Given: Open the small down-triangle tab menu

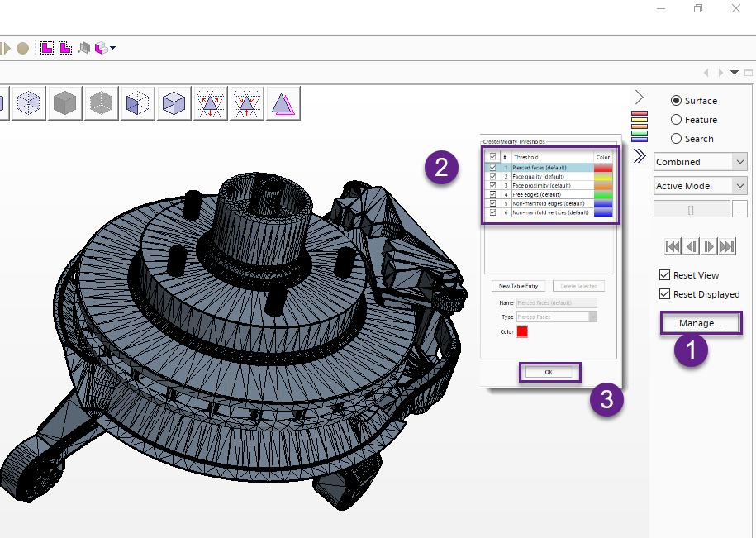Looking at the screenshot, I should (x=735, y=73).
